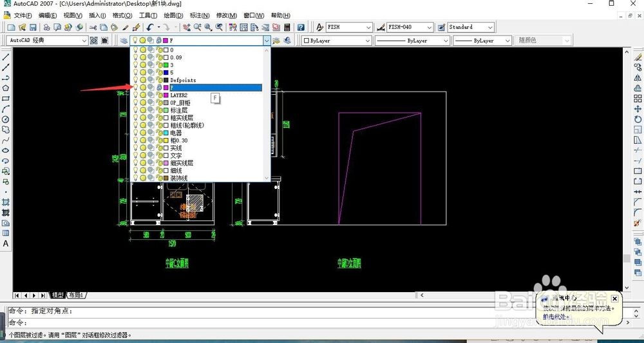Click the Undo arrow icon
The width and height of the screenshot is (644, 343).
[150, 27]
